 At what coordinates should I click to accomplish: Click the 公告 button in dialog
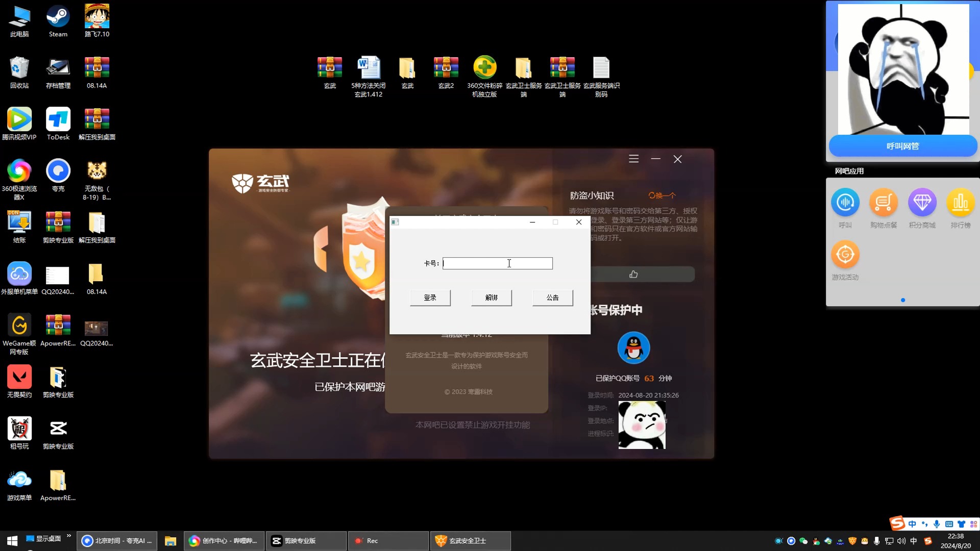click(553, 297)
